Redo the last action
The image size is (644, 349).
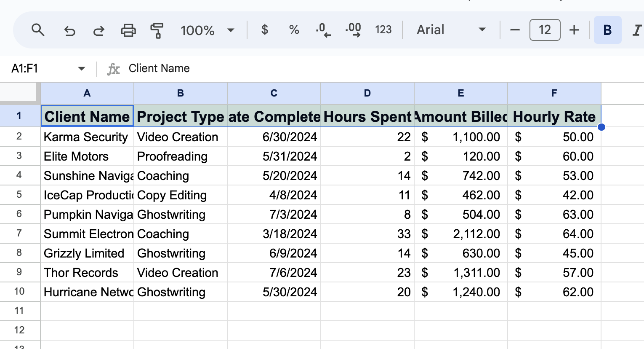[x=98, y=30]
